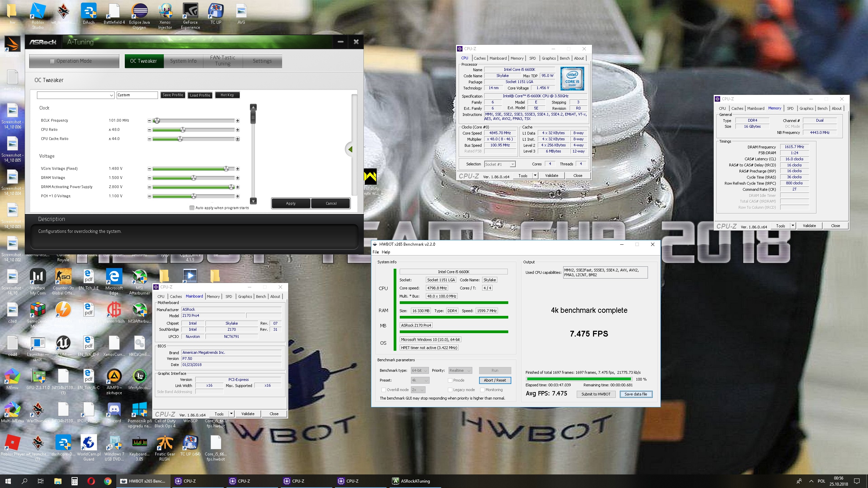
Task: Expand A-Tuning side panel green arrow
Action: [x=350, y=149]
